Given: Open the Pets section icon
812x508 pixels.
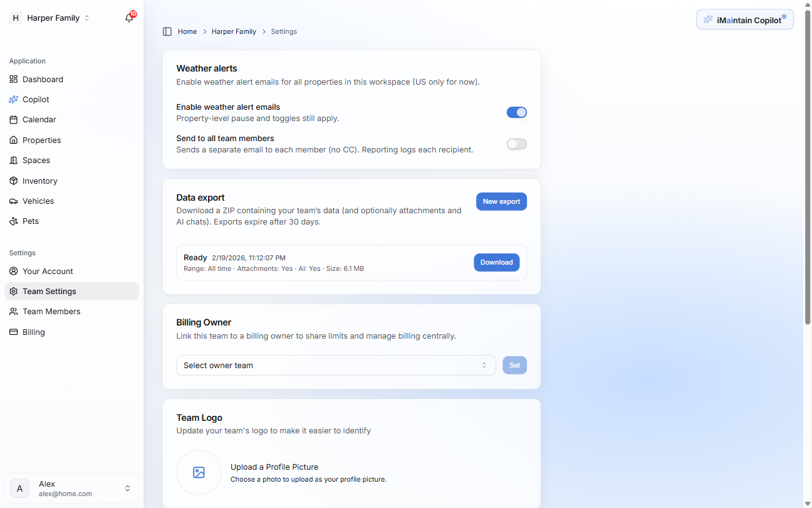Looking at the screenshot, I should [14, 221].
